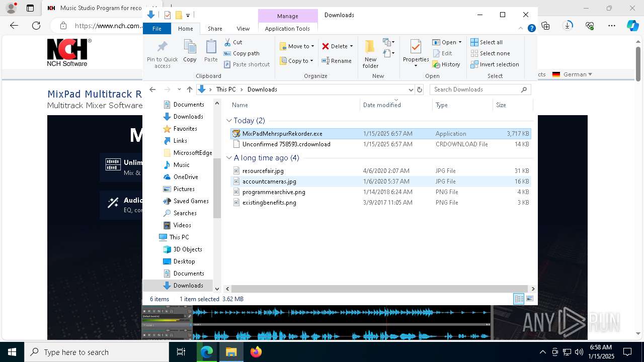Open Windows Start menu
Viewport: 644px width, 362px height.
pos(12,352)
